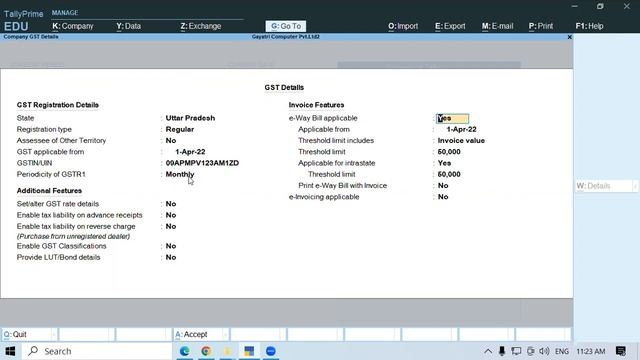Open Google Chrome from the taskbar
Image resolution: width=640 pixels, height=360 pixels.
pos(206,351)
